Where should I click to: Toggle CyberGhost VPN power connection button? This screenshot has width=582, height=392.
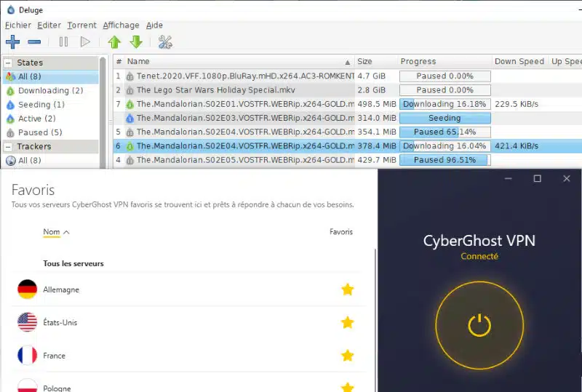[479, 325]
